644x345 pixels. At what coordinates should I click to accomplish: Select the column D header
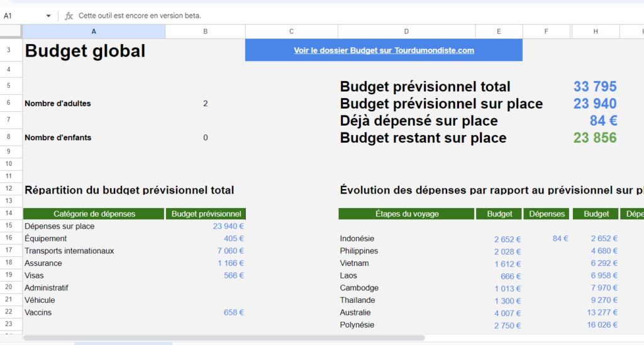click(406, 31)
